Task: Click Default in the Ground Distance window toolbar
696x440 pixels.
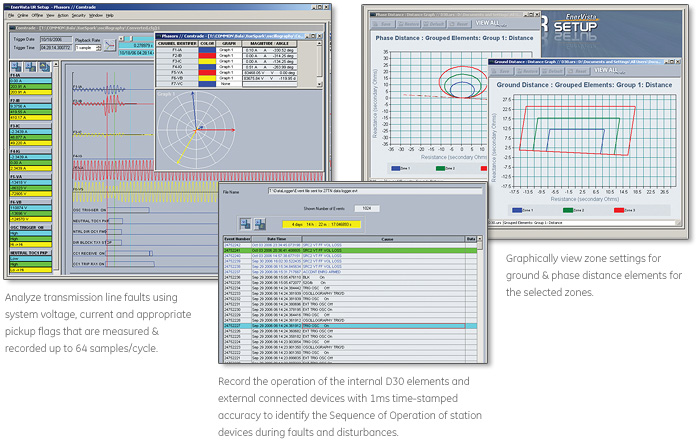Action: 553,71
